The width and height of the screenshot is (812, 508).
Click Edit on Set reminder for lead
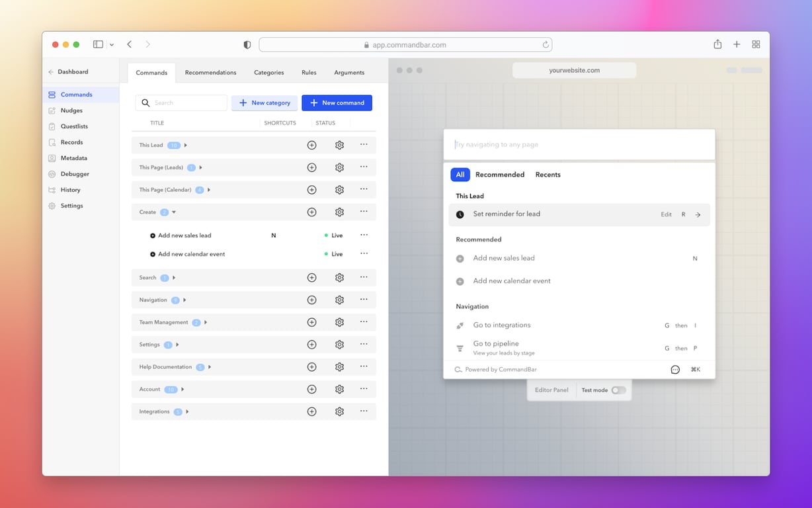666,214
